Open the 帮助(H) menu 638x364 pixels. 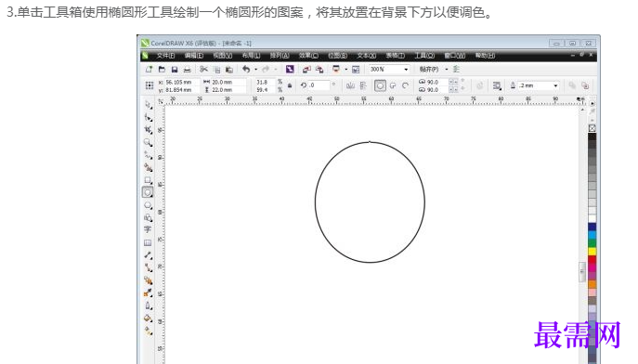click(485, 56)
